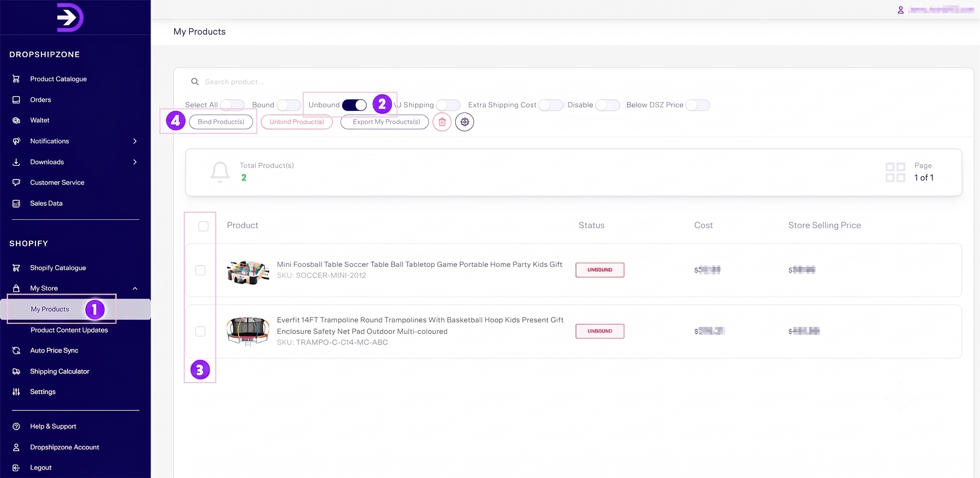This screenshot has width=980, height=478.
Task: Check the Mini Foosball Table row checkbox
Action: (x=200, y=270)
